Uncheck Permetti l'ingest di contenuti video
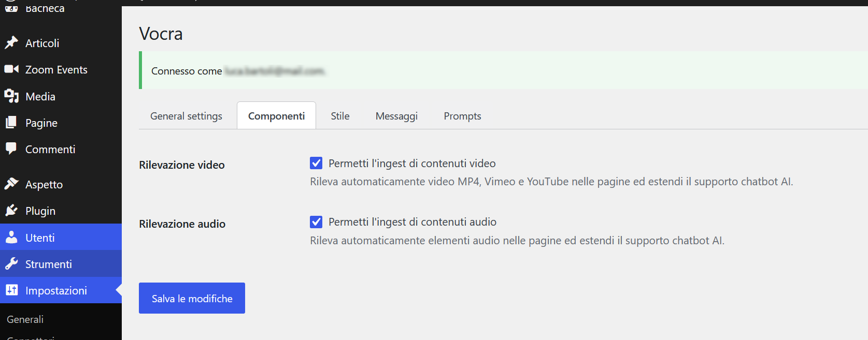Image resolution: width=868 pixels, height=340 pixels. (316, 163)
